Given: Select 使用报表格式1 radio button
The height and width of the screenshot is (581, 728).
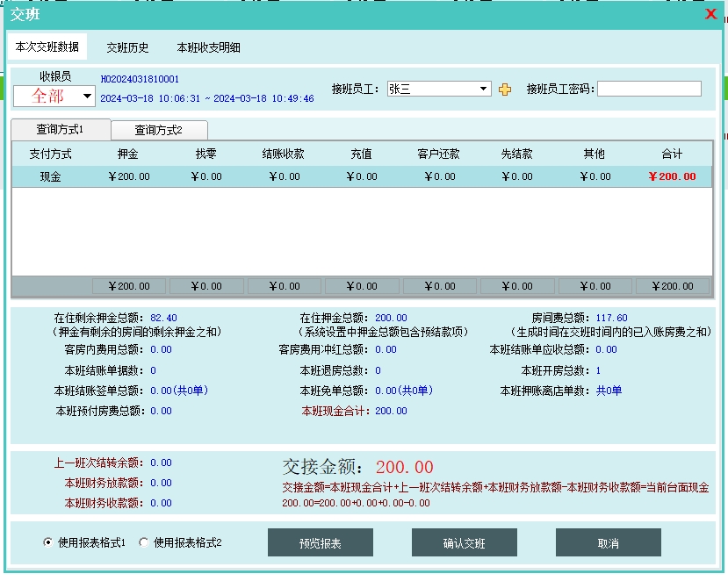Looking at the screenshot, I should 48,542.
